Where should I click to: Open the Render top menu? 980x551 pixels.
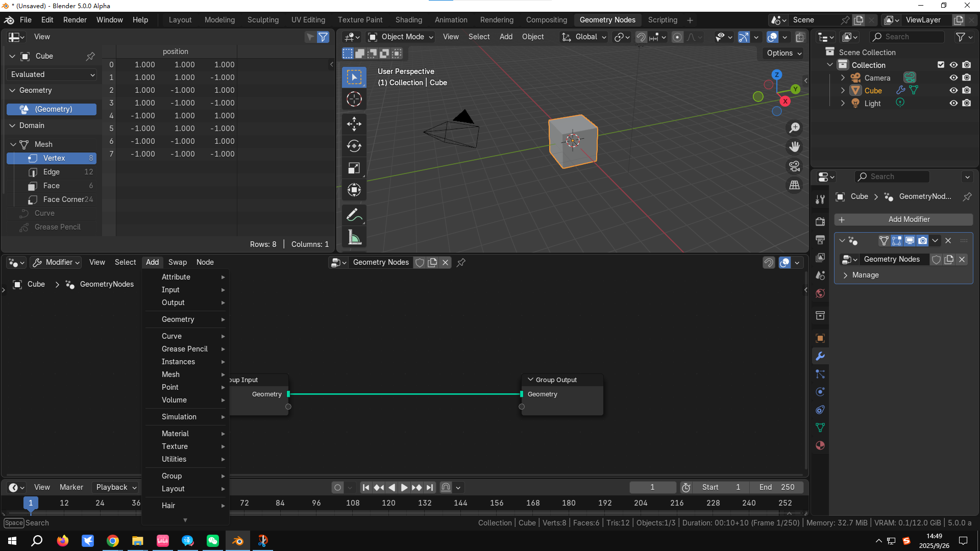coord(75,20)
